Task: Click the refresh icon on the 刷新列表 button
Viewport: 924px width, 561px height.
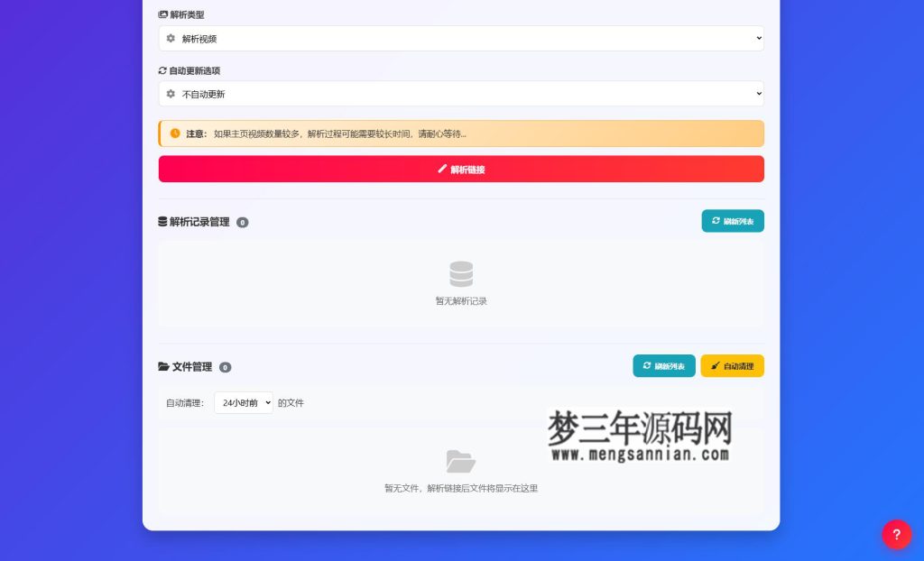Action: click(716, 220)
